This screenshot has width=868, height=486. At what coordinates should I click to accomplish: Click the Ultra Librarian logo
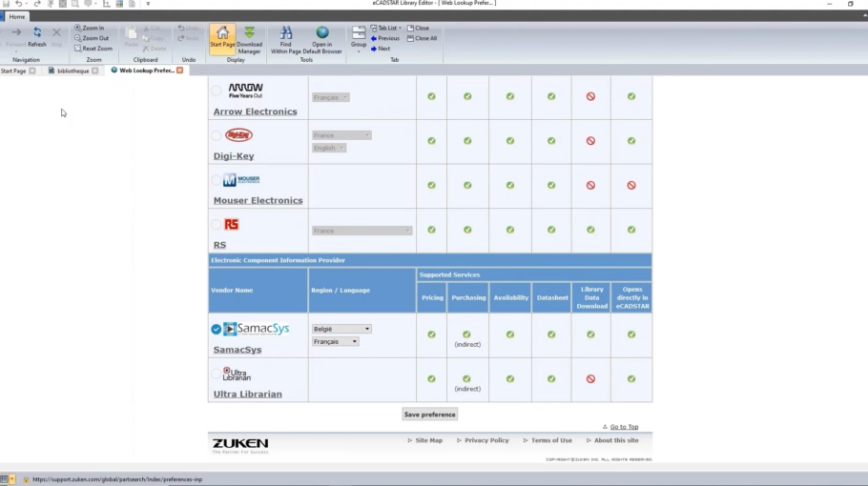[237, 374]
